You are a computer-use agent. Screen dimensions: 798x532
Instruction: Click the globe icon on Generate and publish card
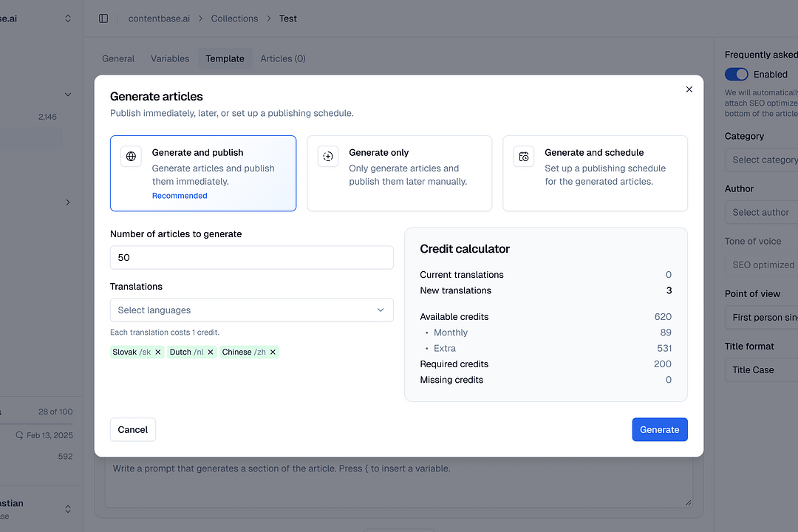coord(131,157)
